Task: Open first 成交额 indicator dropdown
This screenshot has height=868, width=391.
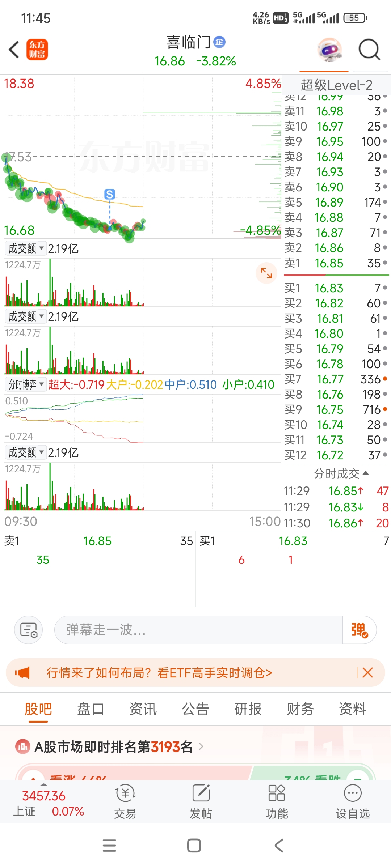Action: point(26,248)
